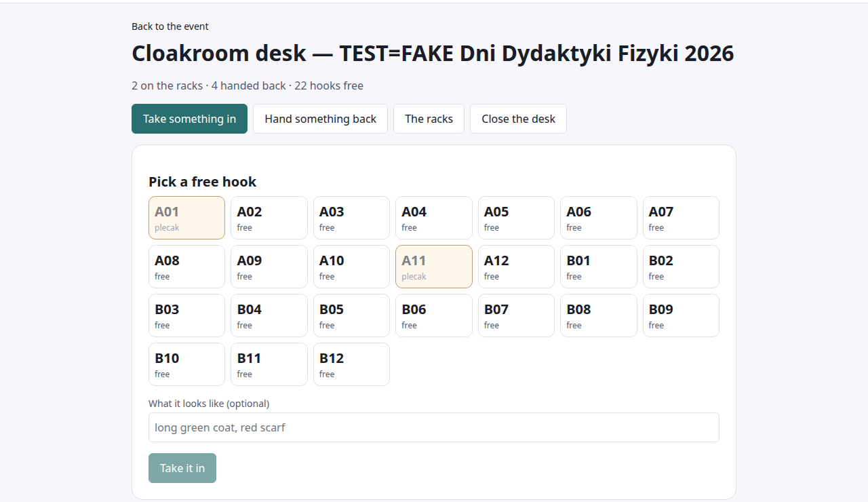Select hook A05
The image size is (868, 502).
point(516,218)
